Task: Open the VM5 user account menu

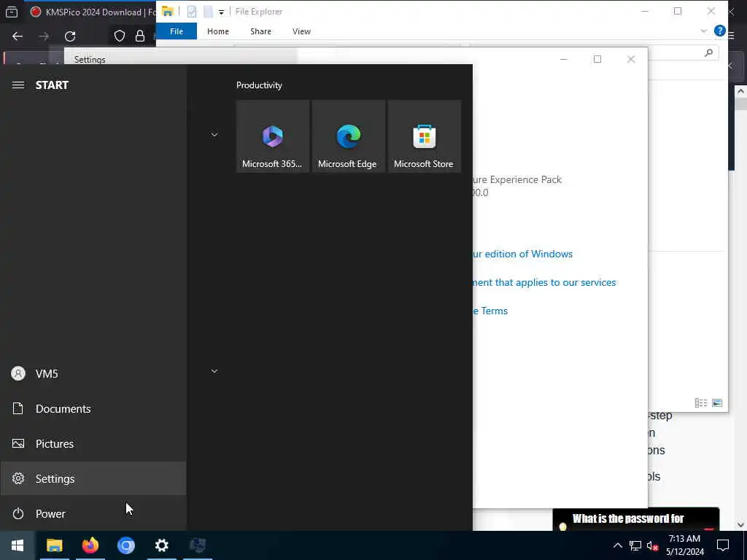Action: pyautogui.click(x=93, y=374)
